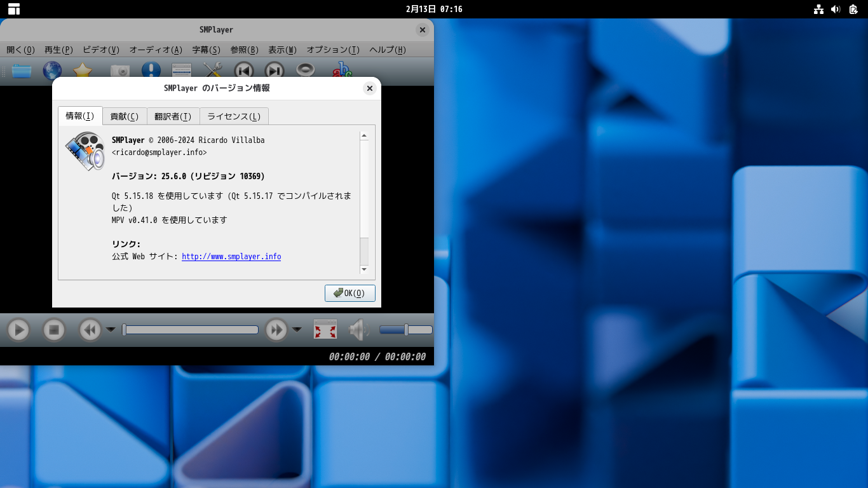The width and height of the screenshot is (868, 488).
Task: Click the ricardo@smplayer.info email text
Action: (x=159, y=152)
